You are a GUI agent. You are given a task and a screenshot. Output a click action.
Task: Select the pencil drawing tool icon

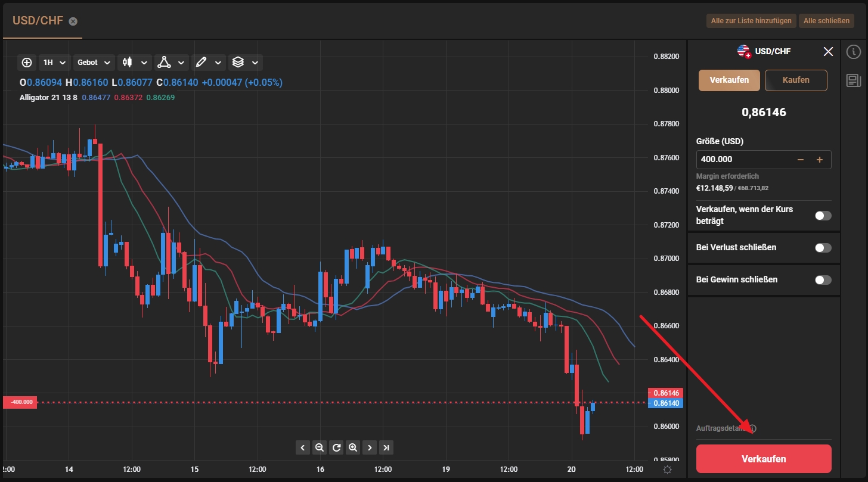[x=201, y=62]
